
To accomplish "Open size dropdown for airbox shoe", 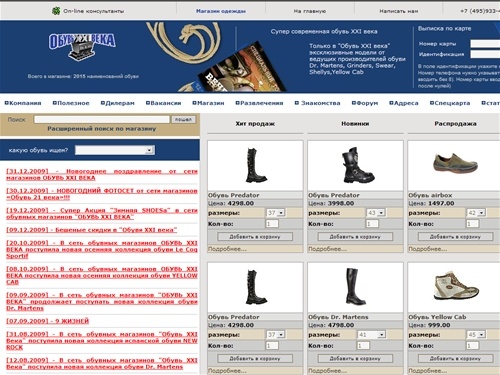I will pyautogui.click(x=476, y=213).
